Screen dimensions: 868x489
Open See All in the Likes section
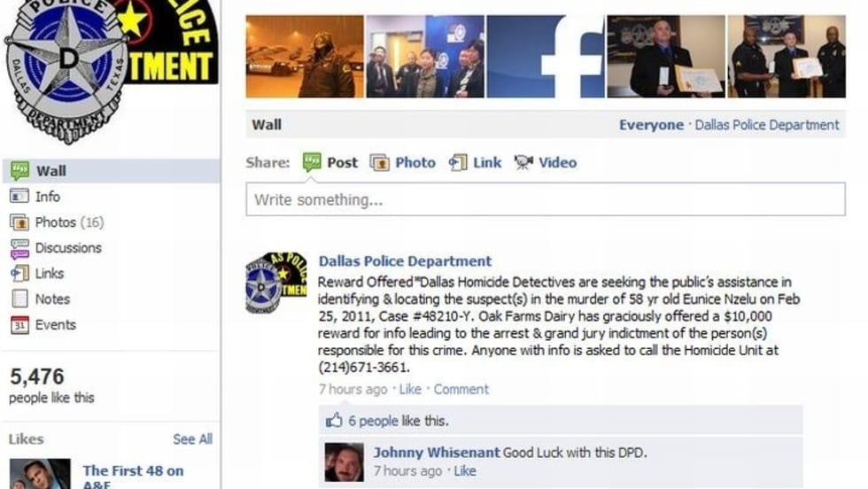click(x=192, y=439)
